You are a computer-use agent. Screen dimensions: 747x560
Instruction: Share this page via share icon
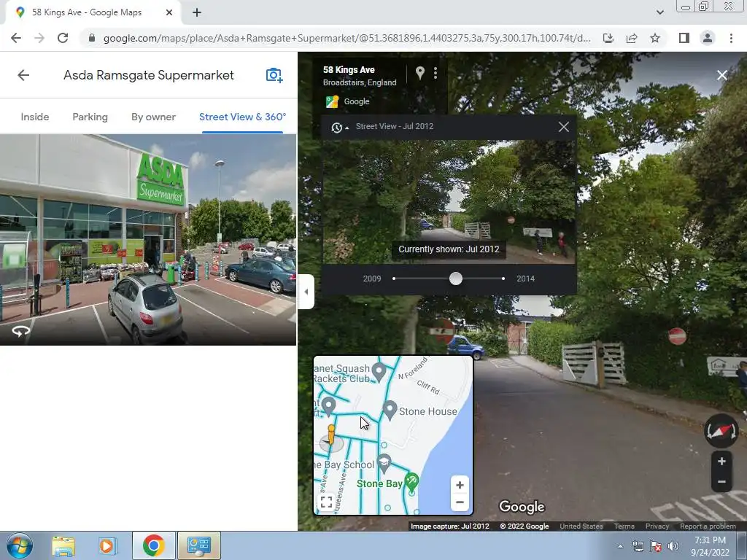coord(632,38)
